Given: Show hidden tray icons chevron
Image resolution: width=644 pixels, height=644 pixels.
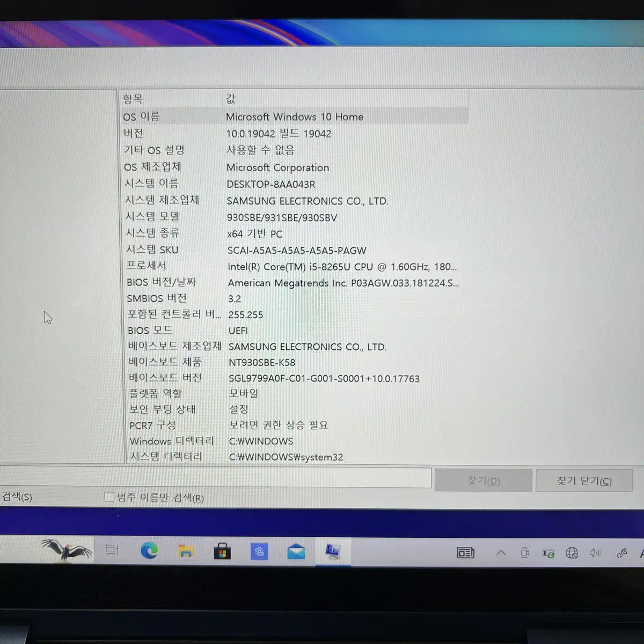Looking at the screenshot, I should click(x=501, y=552).
